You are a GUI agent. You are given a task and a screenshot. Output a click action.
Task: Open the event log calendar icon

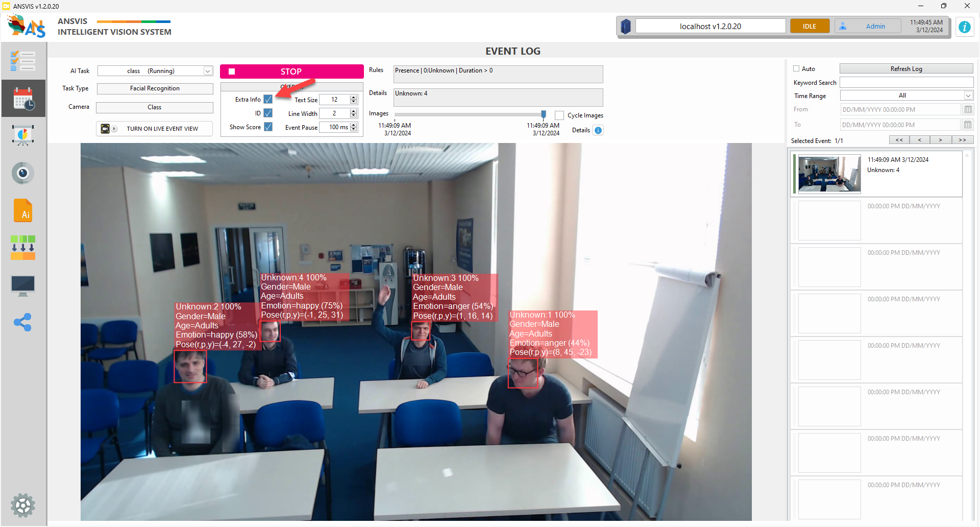pos(23,99)
